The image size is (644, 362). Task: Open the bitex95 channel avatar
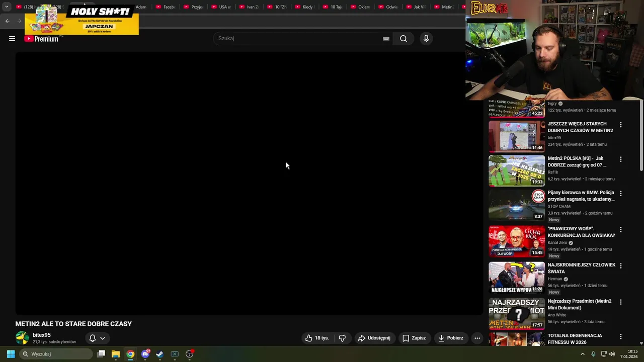[22, 338]
